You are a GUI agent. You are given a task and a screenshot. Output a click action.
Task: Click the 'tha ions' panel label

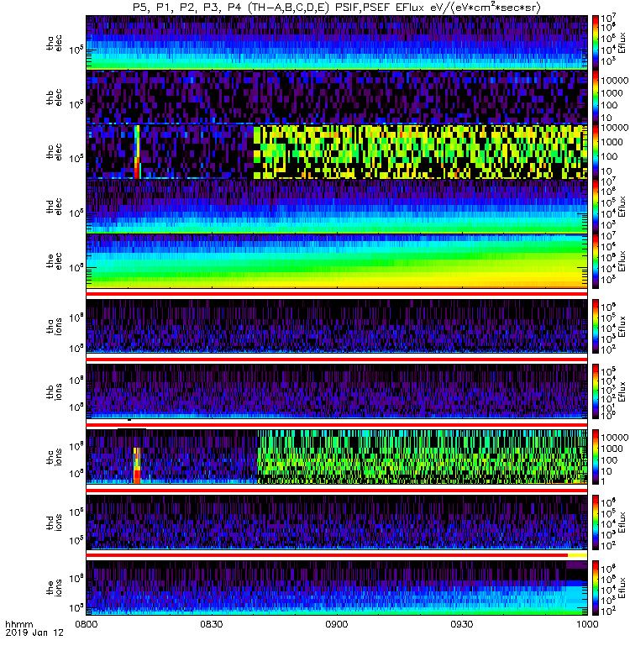point(54,327)
